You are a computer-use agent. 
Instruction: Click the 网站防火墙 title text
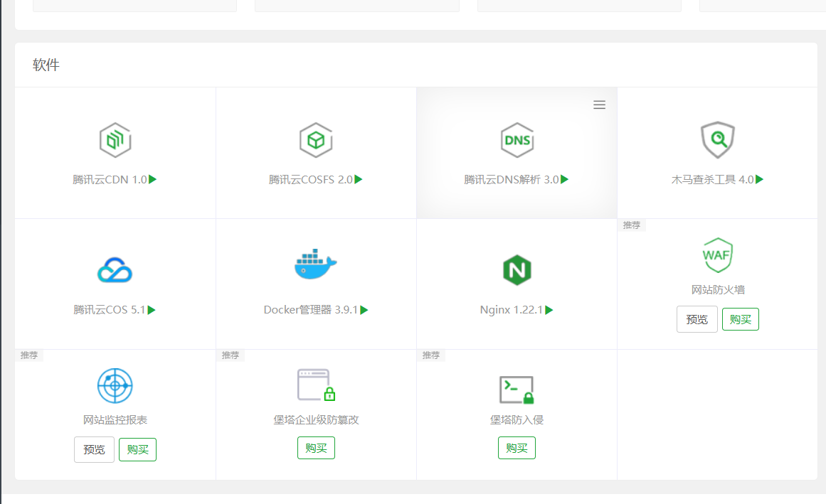[x=717, y=290]
